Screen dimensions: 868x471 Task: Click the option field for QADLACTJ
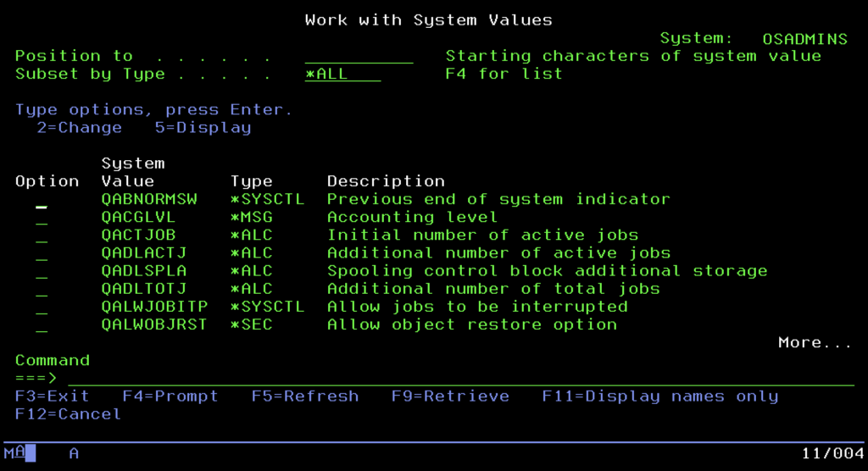point(42,254)
